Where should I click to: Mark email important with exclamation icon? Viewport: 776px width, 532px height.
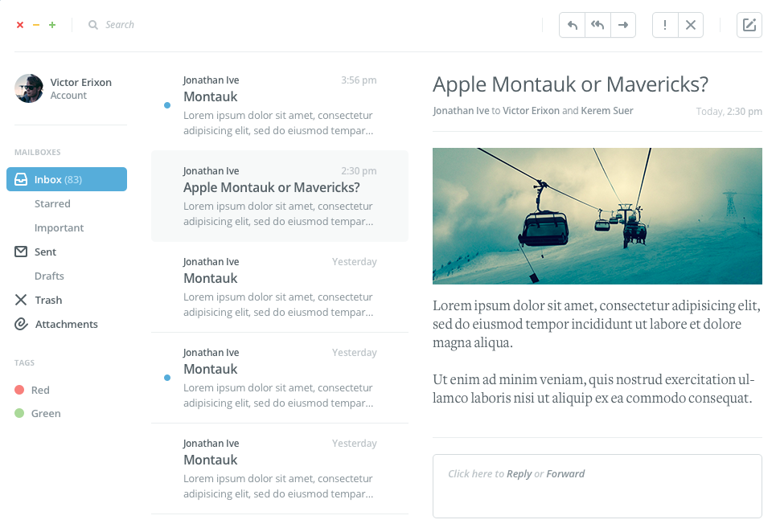coord(665,25)
